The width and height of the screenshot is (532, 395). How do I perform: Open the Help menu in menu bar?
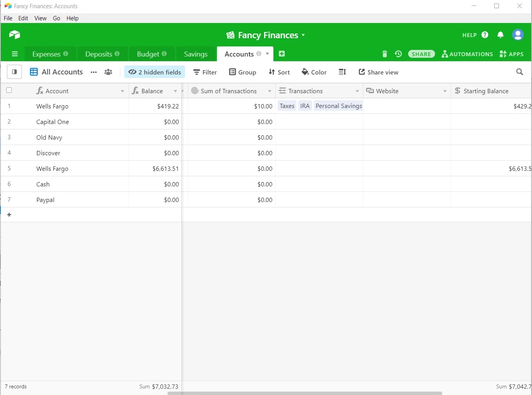[72, 18]
